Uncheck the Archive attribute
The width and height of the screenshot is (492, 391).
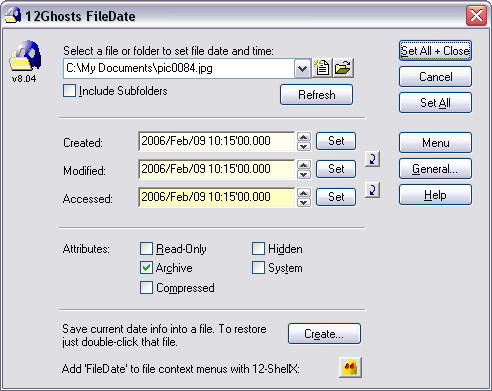(x=146, y=268)
